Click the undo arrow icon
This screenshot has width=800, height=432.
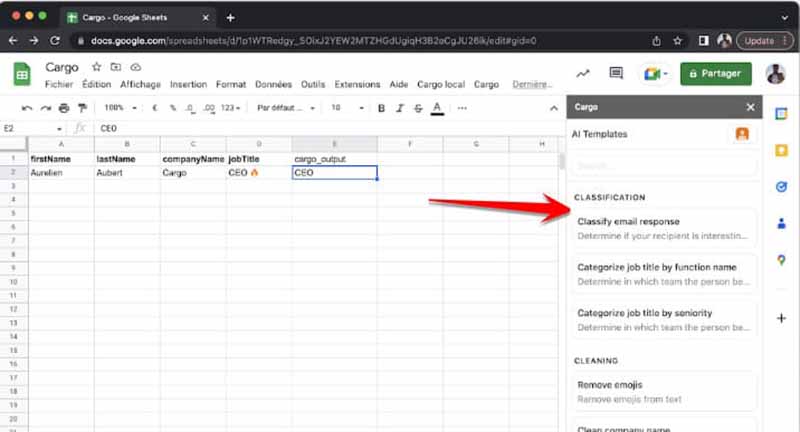click(x=27, y=108)
